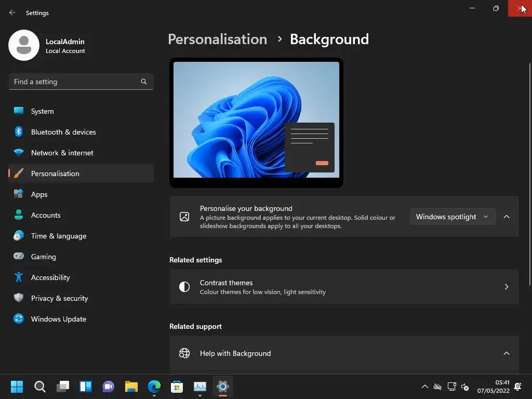The width and height of the screenshot is (532, 399).
Task: Open the System settings page
Action: (x=81, y=111)
